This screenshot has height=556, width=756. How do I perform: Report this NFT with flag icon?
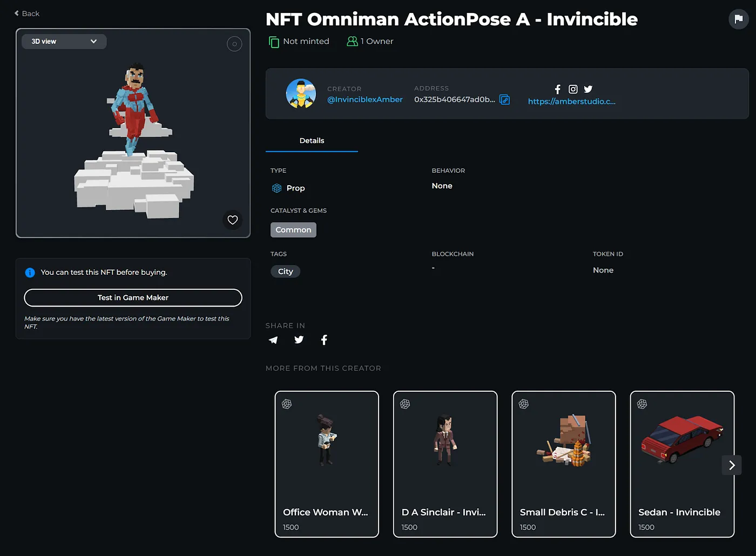click(x=738, y=19)
